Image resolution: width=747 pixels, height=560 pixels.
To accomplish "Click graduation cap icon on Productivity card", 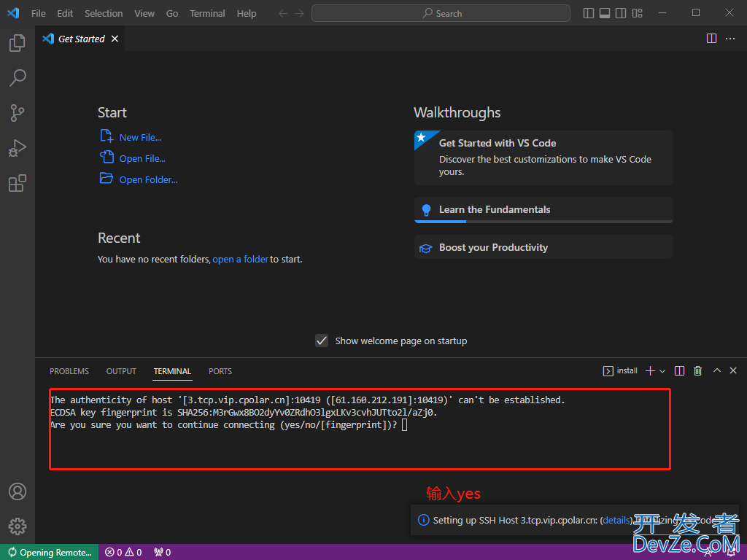I will coord(425,248).
